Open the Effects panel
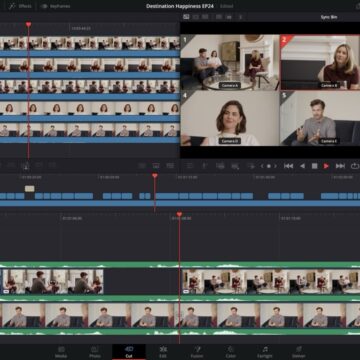 pos(21,6)
